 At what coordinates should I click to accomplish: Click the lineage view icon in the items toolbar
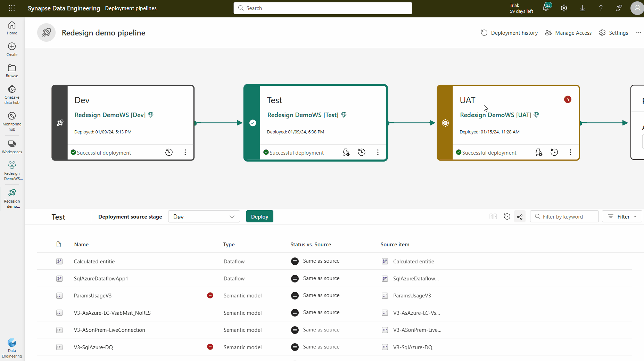coord(520,217)
